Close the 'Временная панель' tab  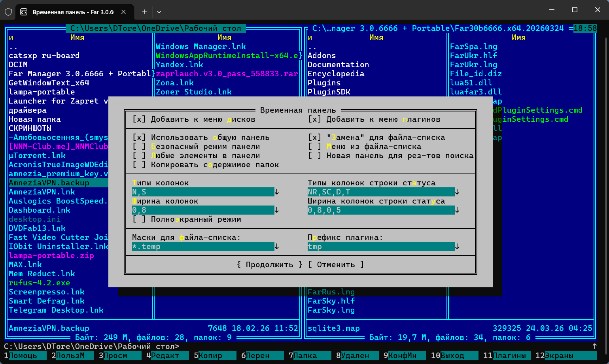124,12
